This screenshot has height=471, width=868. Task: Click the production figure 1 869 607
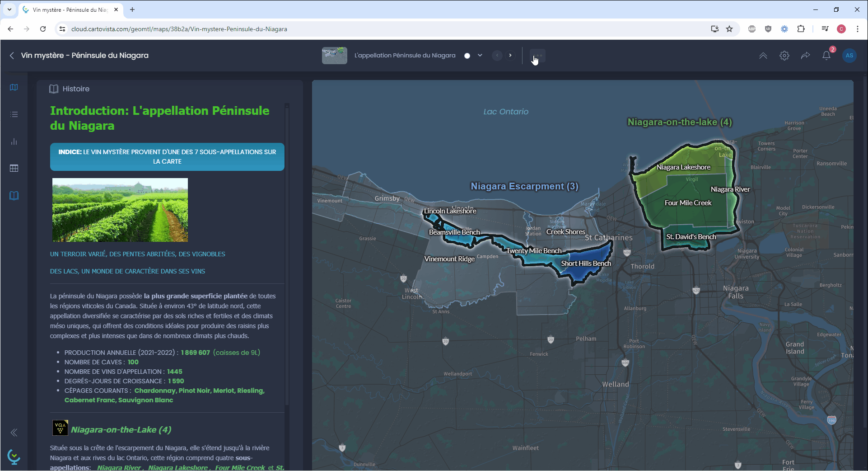(196, 353)
